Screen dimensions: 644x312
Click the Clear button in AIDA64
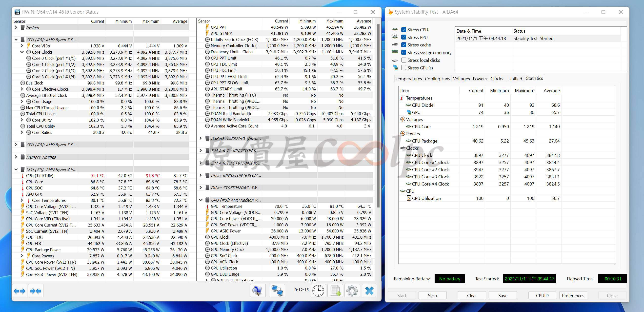472,295
